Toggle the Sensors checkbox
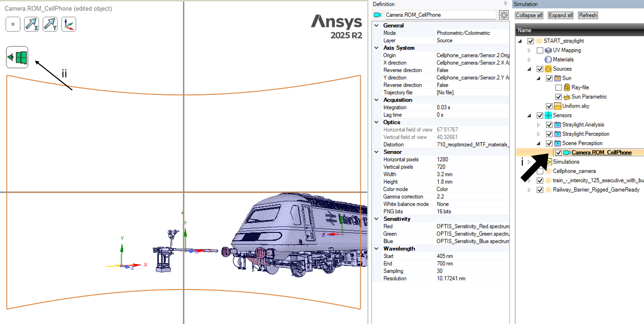Image resolution: width=644 pixels, height=324 pixels. tap(540, 115)
